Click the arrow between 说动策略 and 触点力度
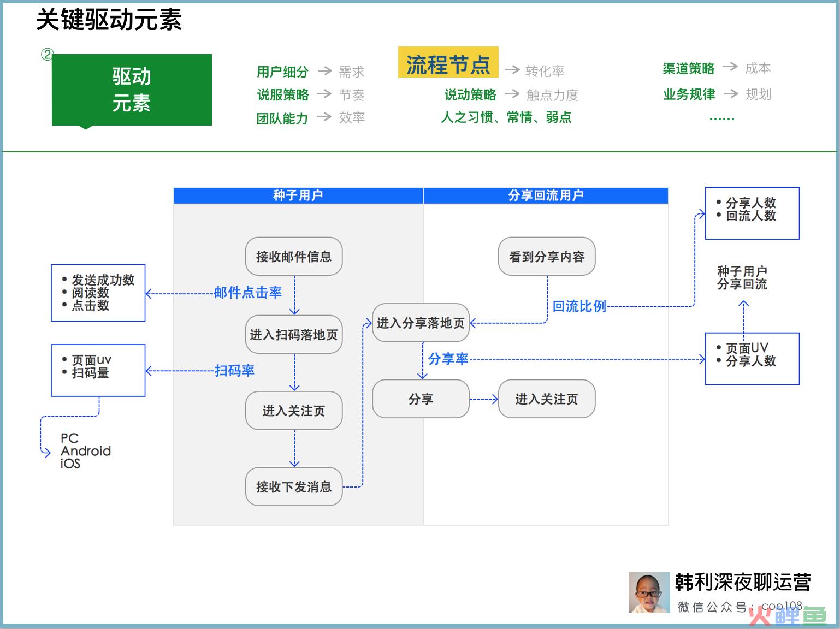The width and height of the screenshot is (840, 629). tap(512, 93)
